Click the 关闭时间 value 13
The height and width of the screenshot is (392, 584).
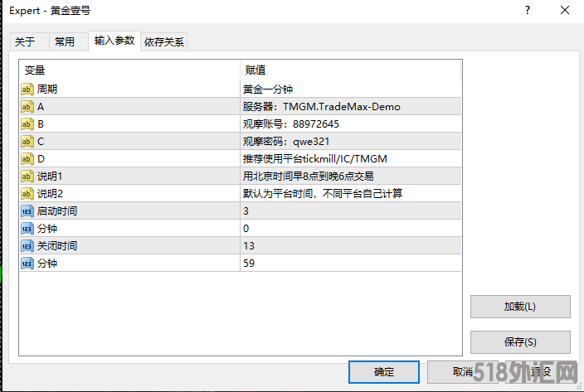350,246
